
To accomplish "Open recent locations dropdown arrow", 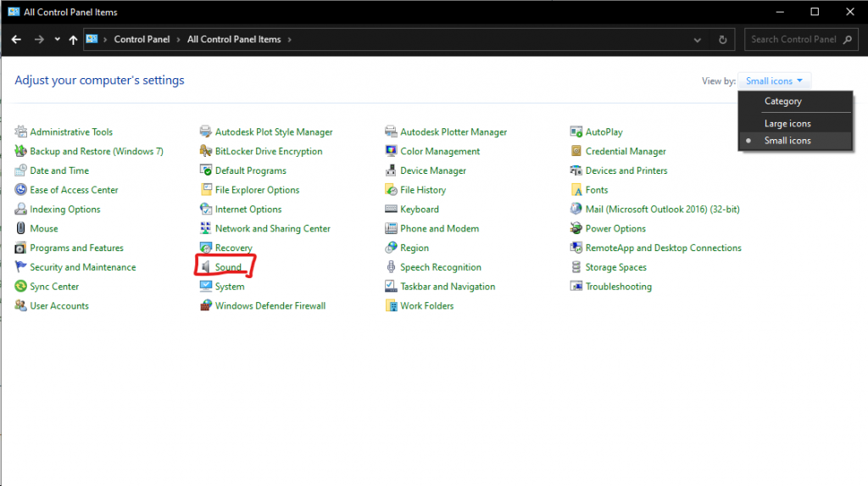I will 57,39.
